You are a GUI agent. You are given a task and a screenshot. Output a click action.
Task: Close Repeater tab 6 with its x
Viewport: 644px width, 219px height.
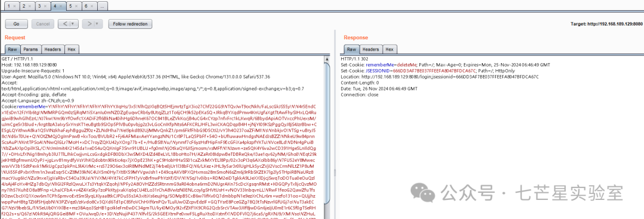pos(91,6)
